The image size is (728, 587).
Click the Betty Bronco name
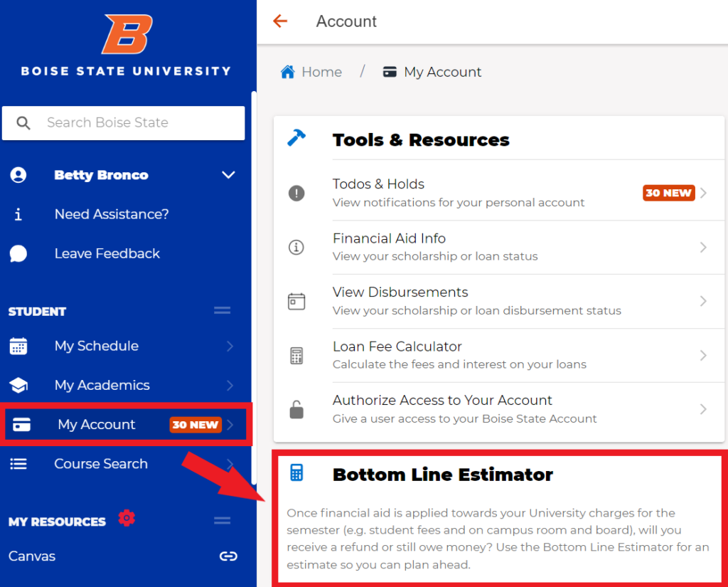click(x=101, y=175)
